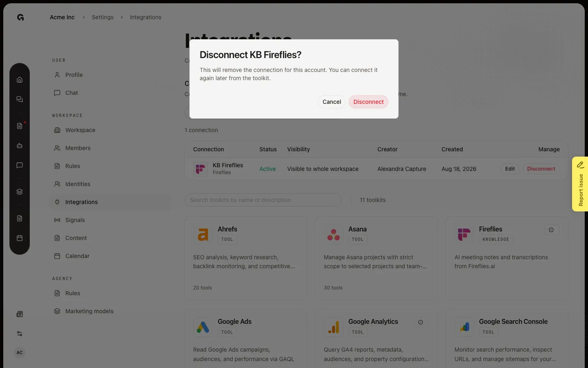Click the Google Search Console toolkit logo
588x368 pixels.
pos(464,327)
